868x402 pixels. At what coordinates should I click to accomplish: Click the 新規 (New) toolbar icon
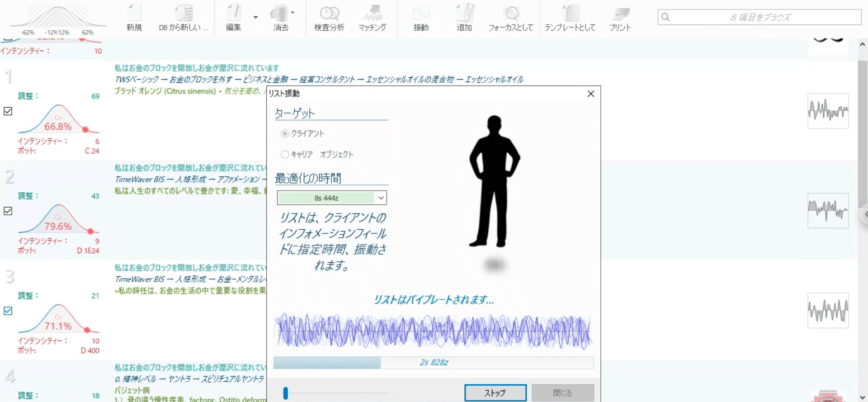coord(134,18)
